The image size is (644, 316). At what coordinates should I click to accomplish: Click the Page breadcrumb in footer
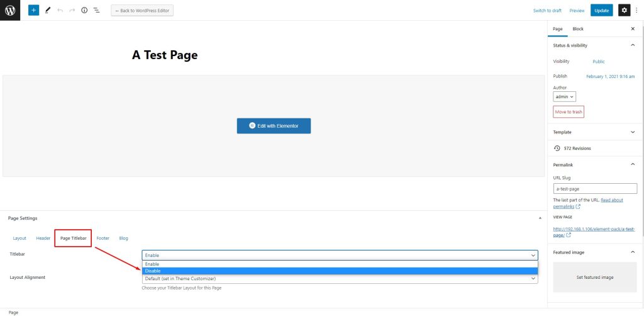14,313
